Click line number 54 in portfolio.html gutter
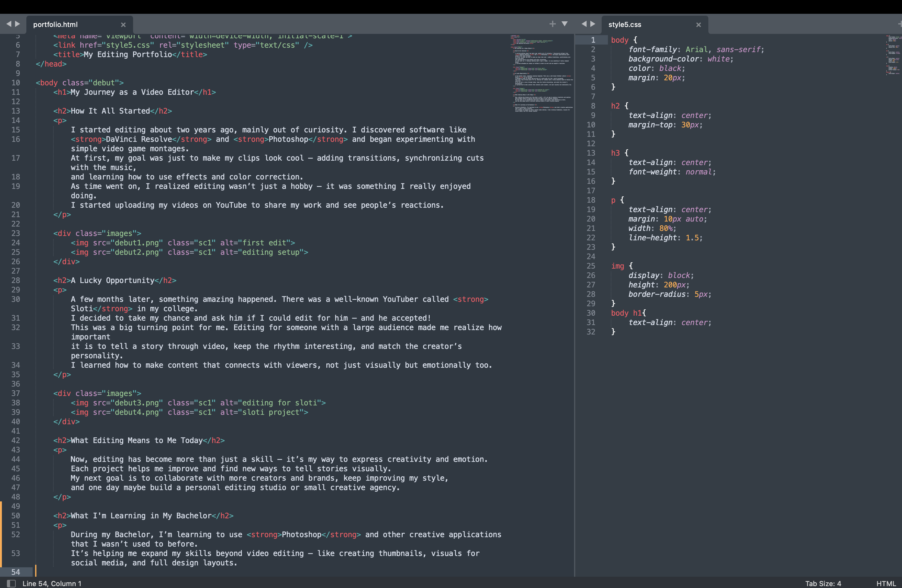Viewport: 902px width, 588px height. (16, 572)
